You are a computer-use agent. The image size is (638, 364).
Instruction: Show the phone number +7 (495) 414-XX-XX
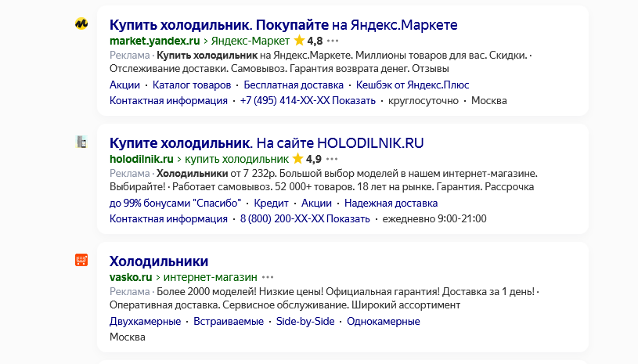pos(308,101)
